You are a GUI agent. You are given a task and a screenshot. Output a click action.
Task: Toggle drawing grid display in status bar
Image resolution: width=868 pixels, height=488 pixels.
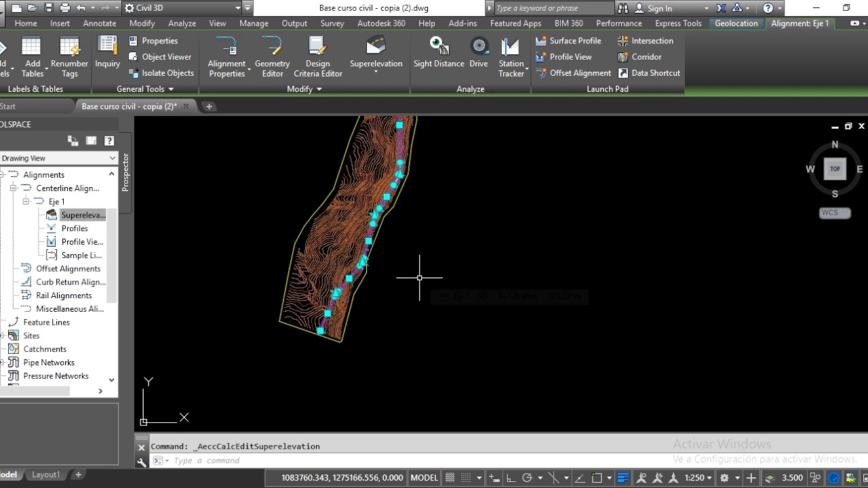click(449, 478)
